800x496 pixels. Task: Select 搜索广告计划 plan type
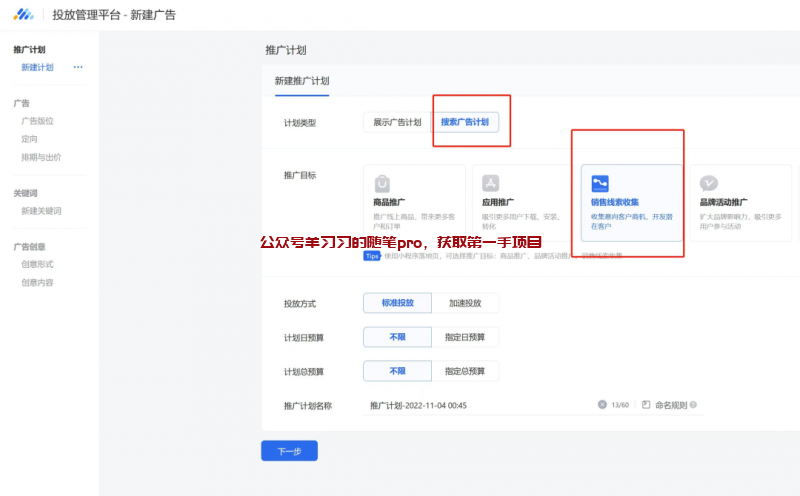click(x=465, y=123)
